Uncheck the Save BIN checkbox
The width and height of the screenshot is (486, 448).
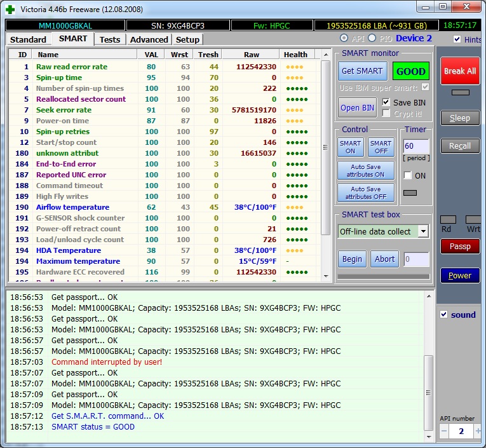386,102
